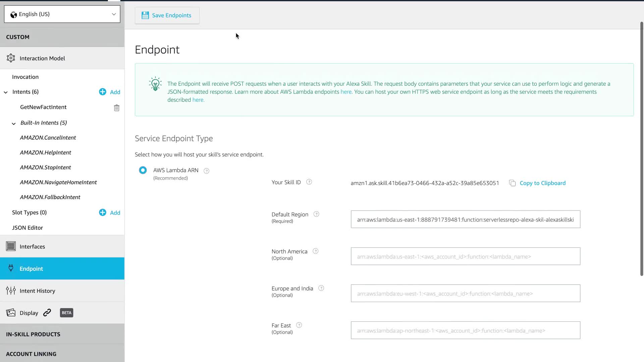This screenshot has height=362, width=644.
Task: Open the English (US) language dropdown
Action: 62,14
